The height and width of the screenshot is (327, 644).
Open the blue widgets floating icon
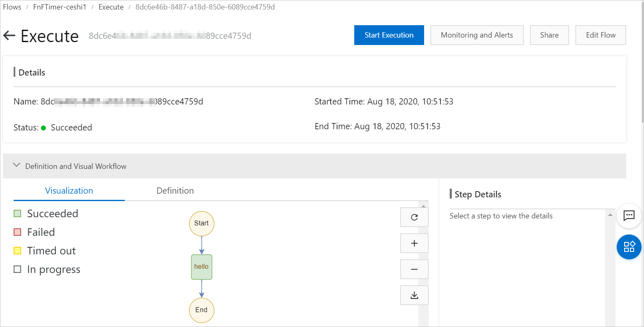pos(629,247)
